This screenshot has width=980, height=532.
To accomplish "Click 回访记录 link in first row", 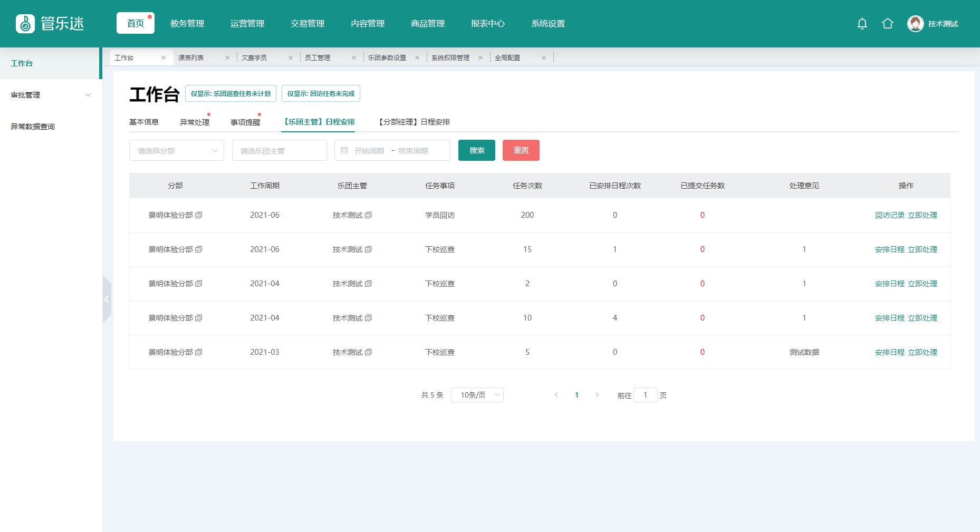I will (889, 215).
